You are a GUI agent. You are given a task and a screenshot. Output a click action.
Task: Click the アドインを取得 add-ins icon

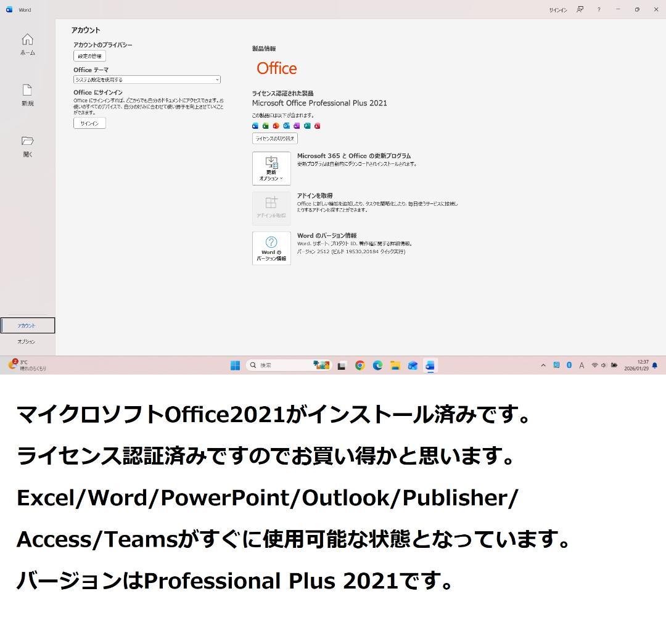tap(271, 205)
